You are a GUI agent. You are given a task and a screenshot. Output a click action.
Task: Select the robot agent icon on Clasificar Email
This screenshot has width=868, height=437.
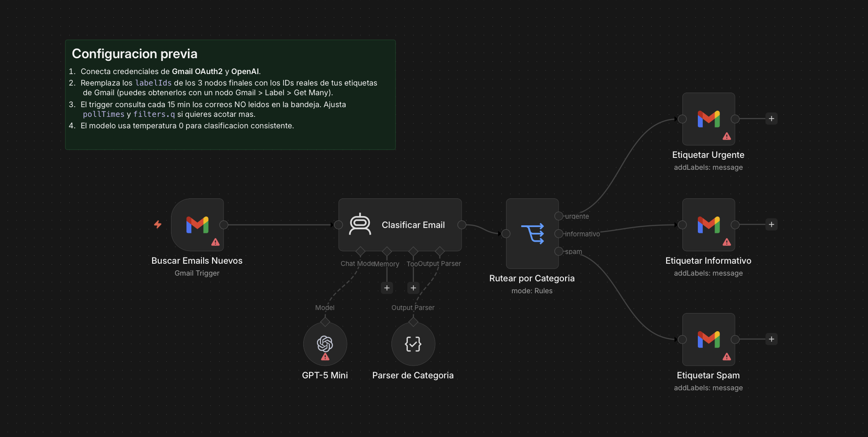tap(360, 224)
